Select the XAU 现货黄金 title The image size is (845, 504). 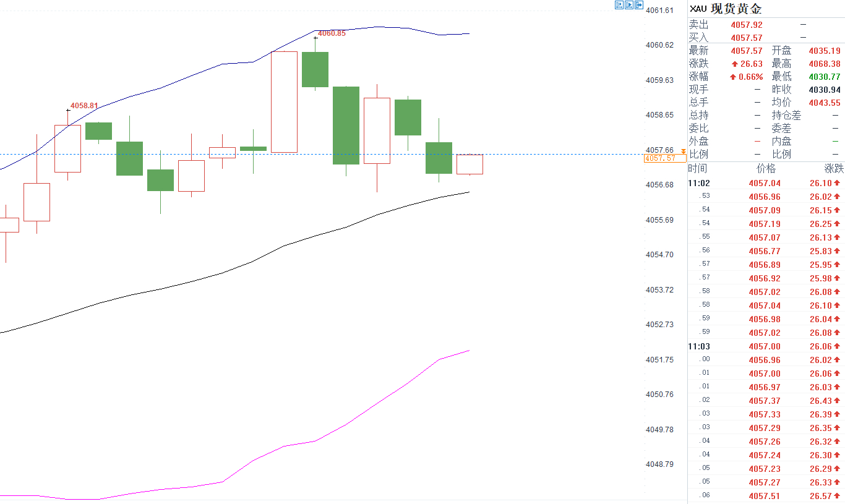[x=726, y=9]
